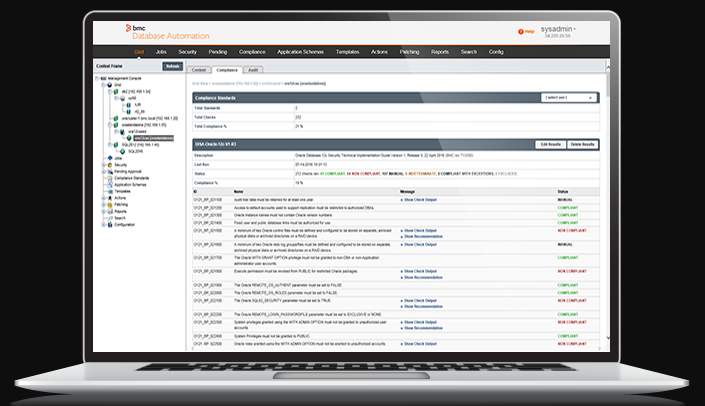Click the Actions tree icon
Image resolution: width=705 pixels, height=406 pixels.
110,198
